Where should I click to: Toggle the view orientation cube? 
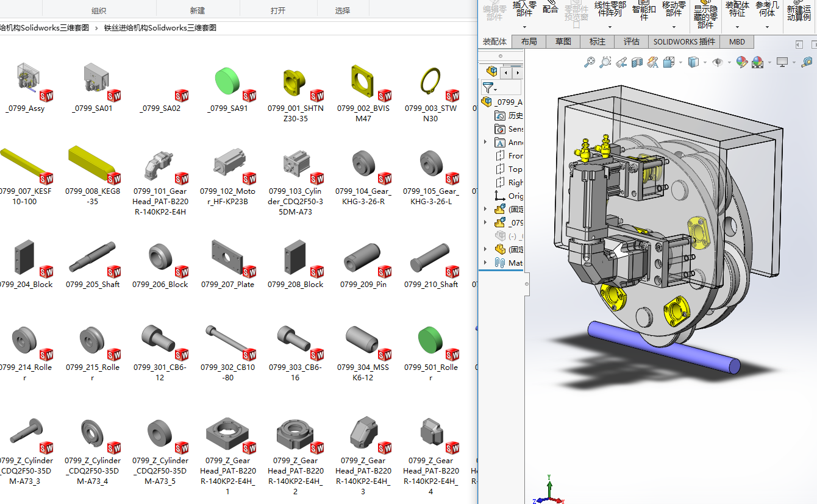pyautogui.click(x=668, y=62)
